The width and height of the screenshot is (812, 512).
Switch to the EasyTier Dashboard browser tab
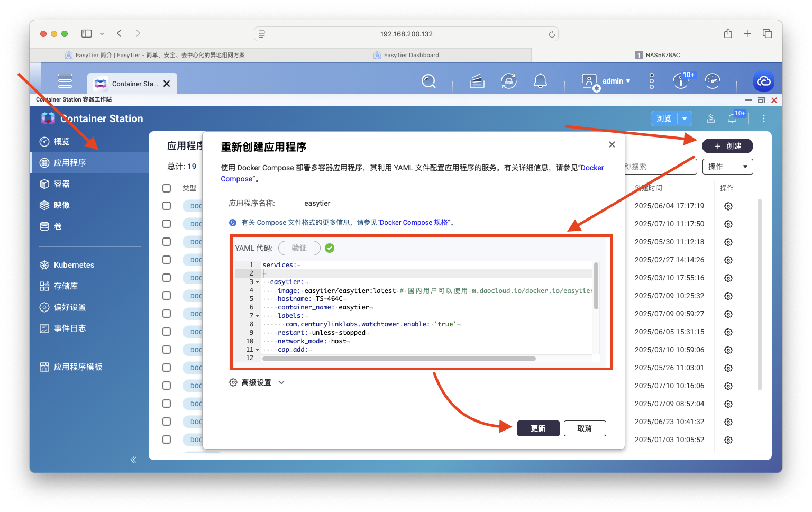point(406,54)
